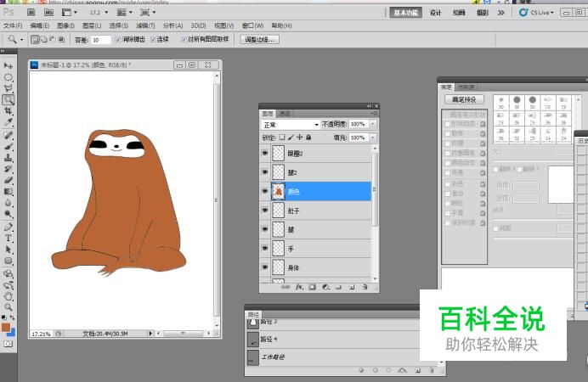Toggle Quick Mask mode icon
Screen dimensions: 588x382
click(8, 344)
